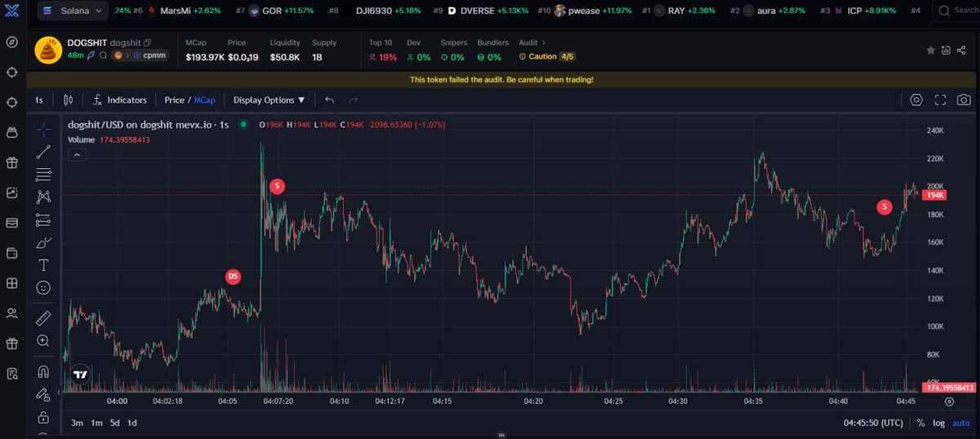980x439 pixels.
Task: Toggle log scale mode
Action: point(939,423)
